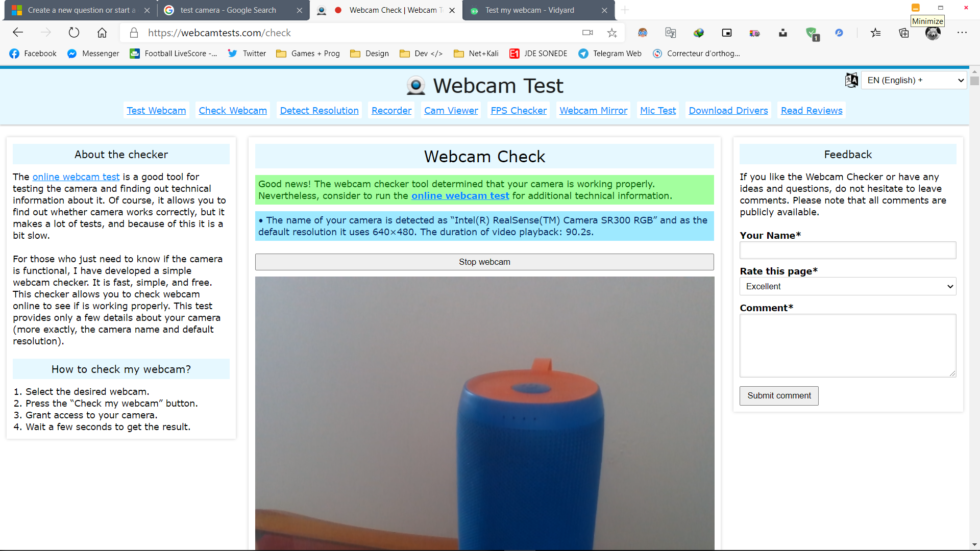
Task: Click the translate extension icon
Action: [671, 33]
